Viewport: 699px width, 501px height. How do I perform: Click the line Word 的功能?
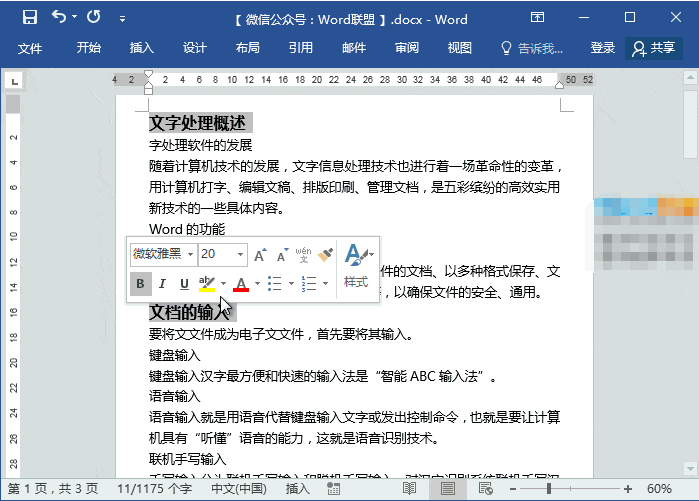[187, 229]
